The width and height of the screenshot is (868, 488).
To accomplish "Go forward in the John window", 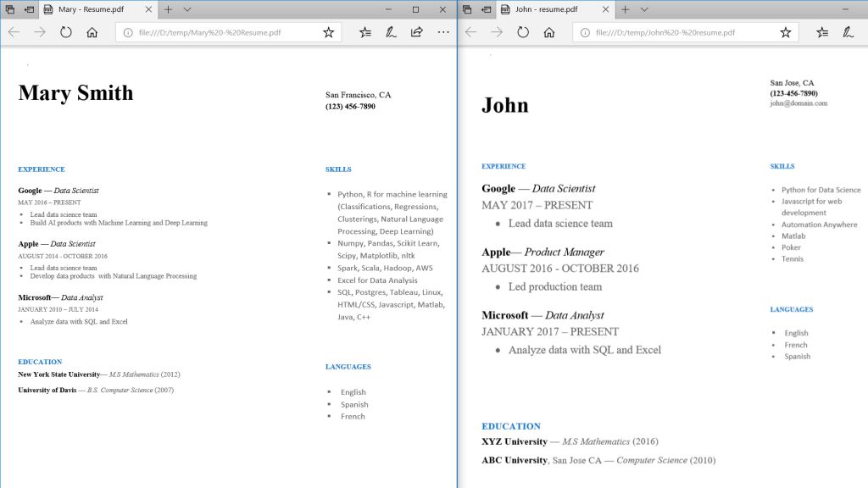I will click(497, 33).
